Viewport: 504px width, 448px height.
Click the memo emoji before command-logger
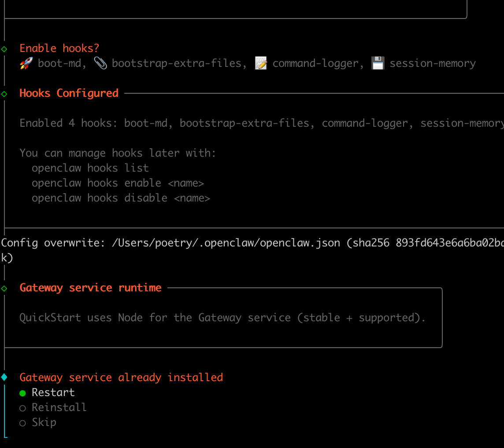[x=261, y=63]
